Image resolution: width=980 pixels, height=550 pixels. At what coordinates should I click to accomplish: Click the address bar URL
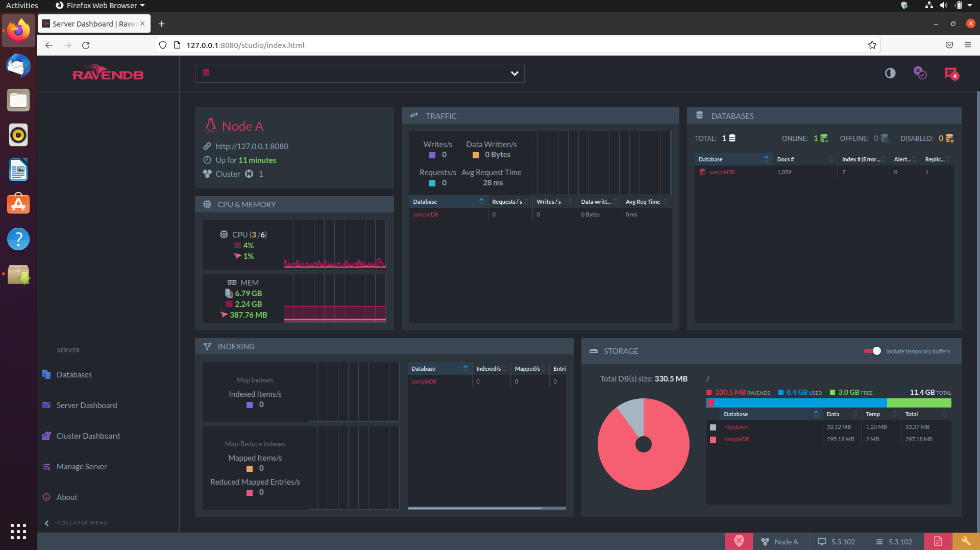(x=245, y=45)
